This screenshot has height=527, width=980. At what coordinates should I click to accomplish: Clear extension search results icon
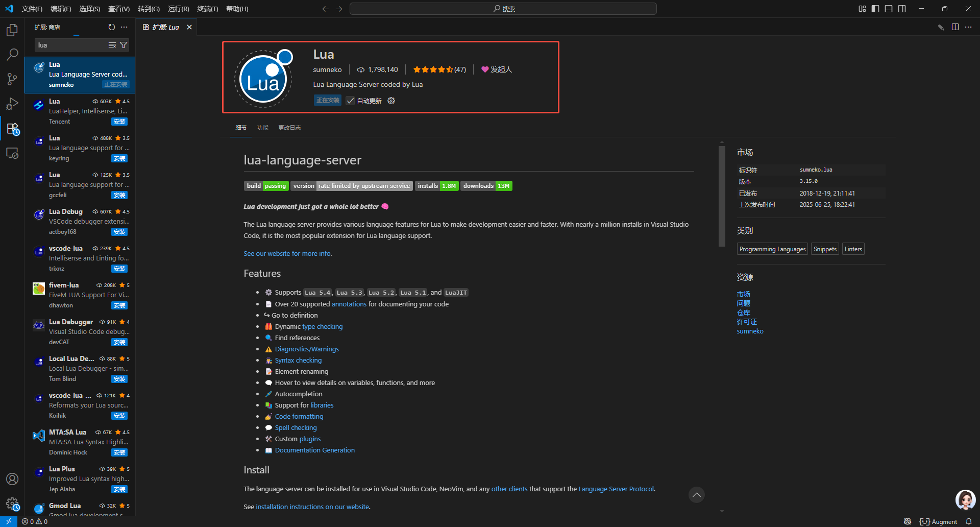112,45
